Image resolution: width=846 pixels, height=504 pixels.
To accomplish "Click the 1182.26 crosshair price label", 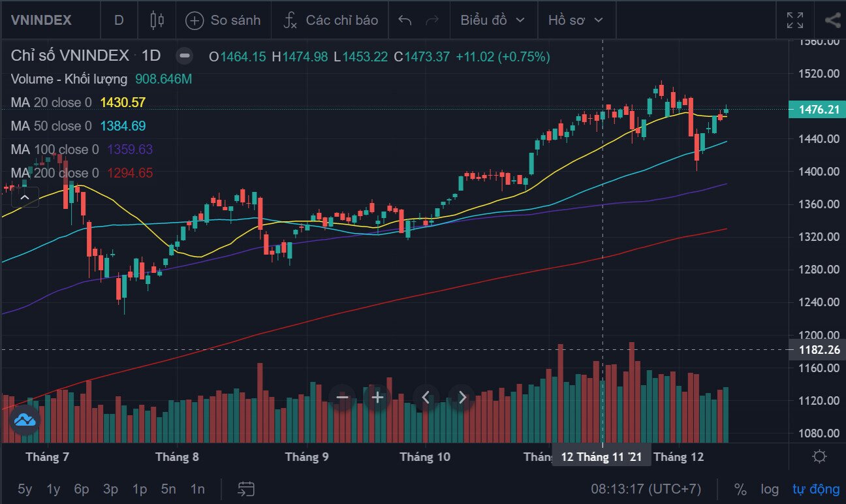I will click(x=819, y=350).
